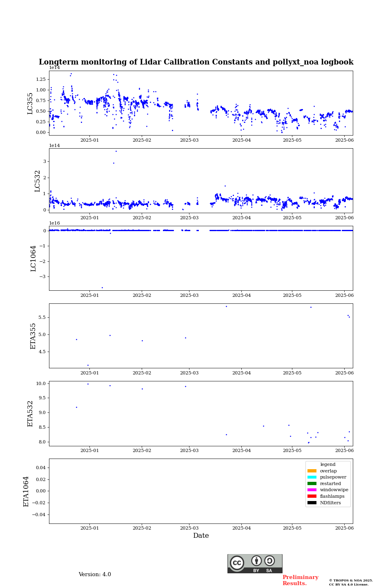Click the black NDfilters legend swatch
Image resolution: width=392 pixels, height=588 pixels.
coord(312,503)
